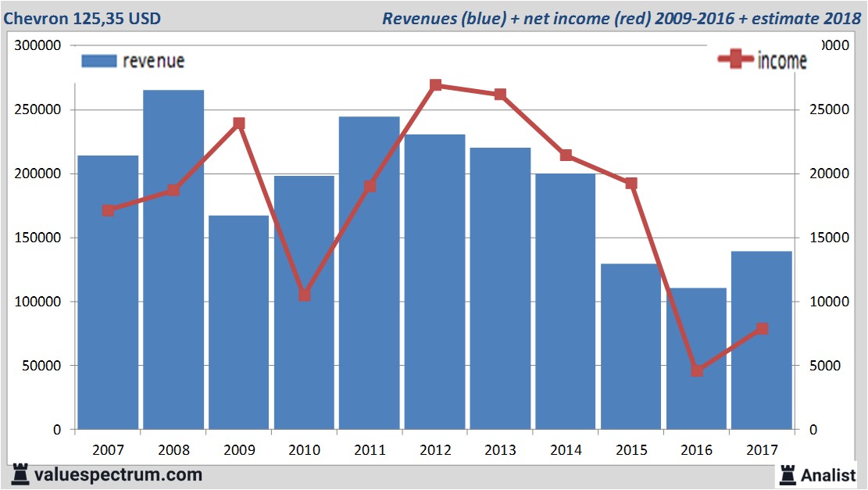Click the 2017 income data point
The width and height of the screenshot is (868, 490).
[x=763, y=329]
